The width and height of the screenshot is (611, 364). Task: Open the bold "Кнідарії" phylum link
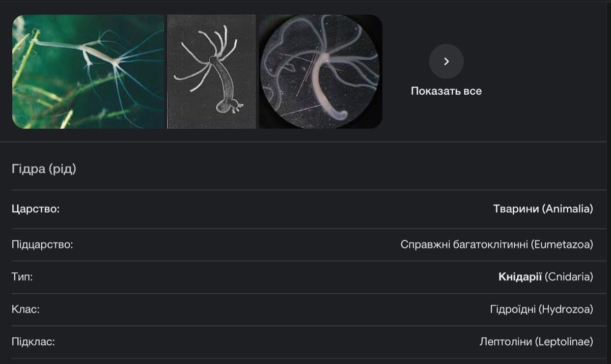click(520, 277)
